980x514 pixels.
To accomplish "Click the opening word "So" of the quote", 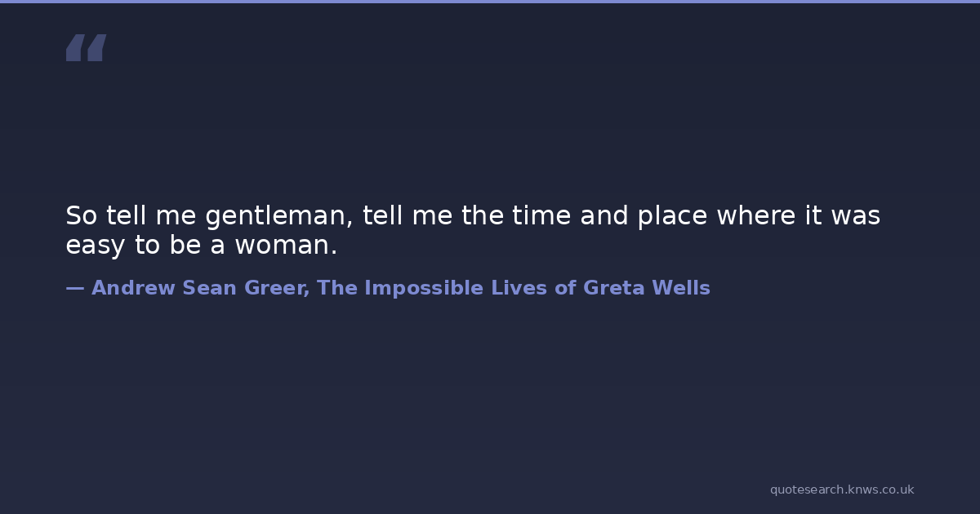I will click(82, 216).
